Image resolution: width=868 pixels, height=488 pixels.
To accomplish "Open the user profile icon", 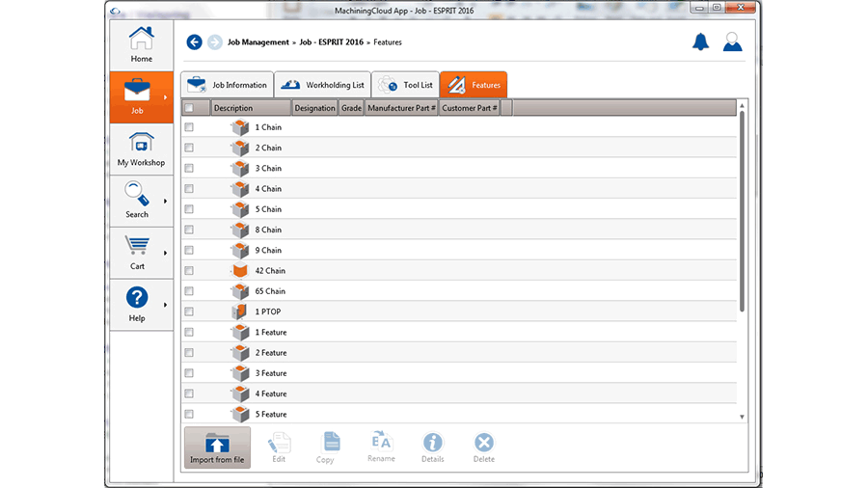I will (732, 41).
